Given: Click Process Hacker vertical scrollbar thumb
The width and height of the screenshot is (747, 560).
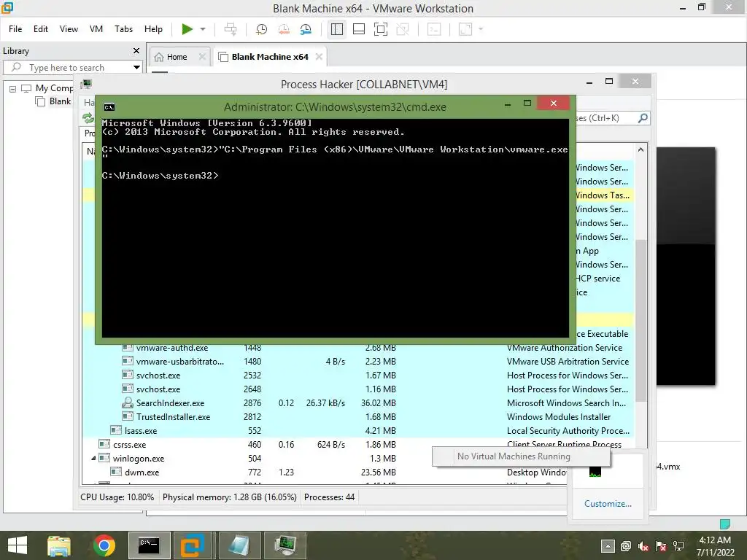Looking at the screenshot, I should (x=640, y=320).
